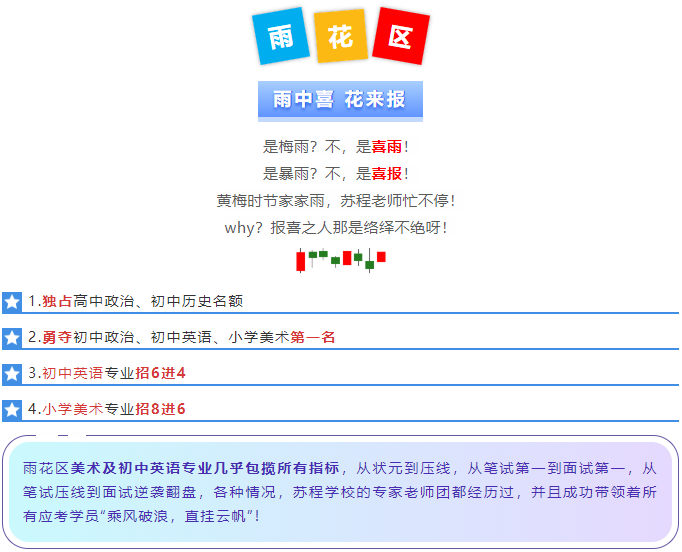Tap the star icon for item 3
This screenshot has width=682, height=552.
point(12,374)
